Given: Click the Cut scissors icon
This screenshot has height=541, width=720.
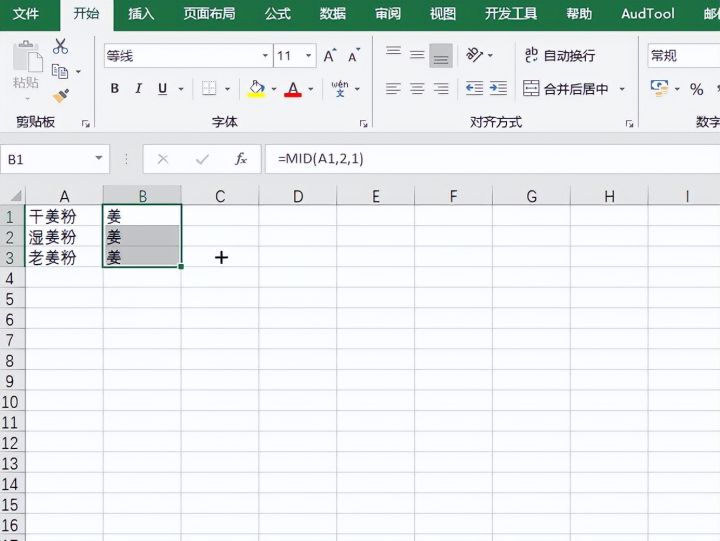Looking at the screenshot, I should 60,46.
